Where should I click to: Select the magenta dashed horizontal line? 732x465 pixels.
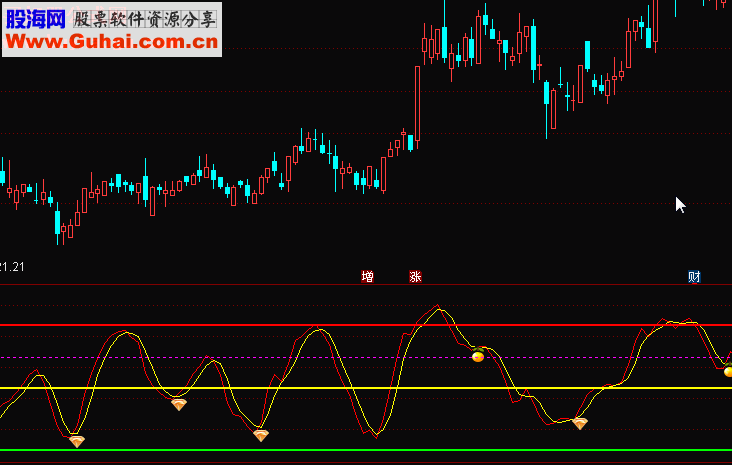tap(366, 358)
